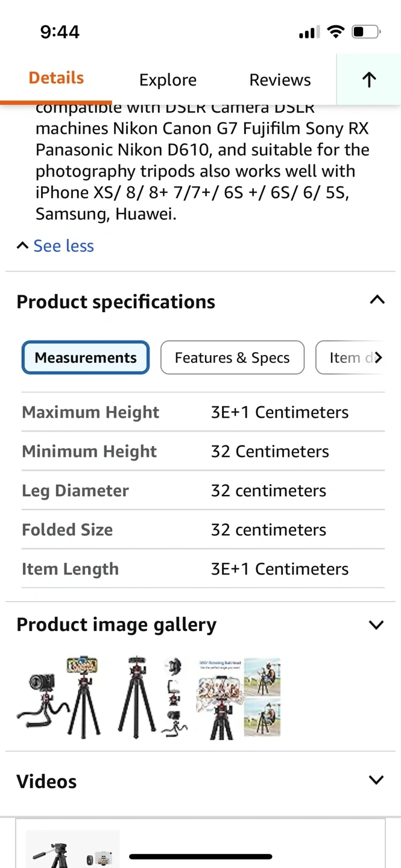
Task: Select the Features & Specs chip
Action: coord(232,358)
